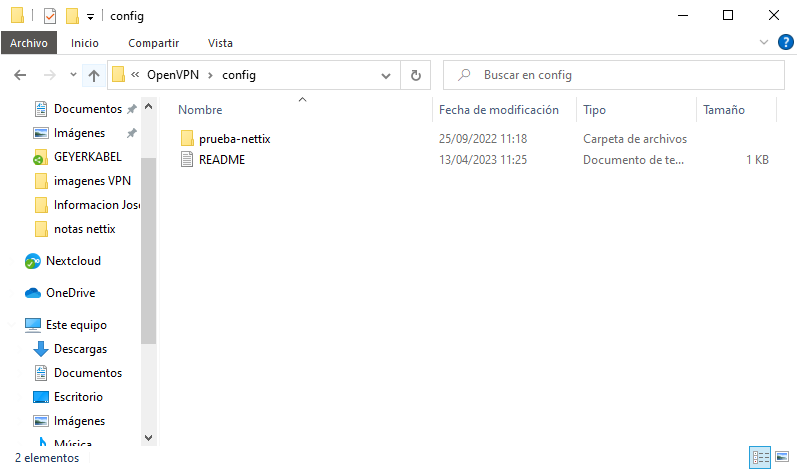The height and width of the screenshot is (470, 798).
Task: Expand the ribbon with the chevron
Action: click(762, 43)
